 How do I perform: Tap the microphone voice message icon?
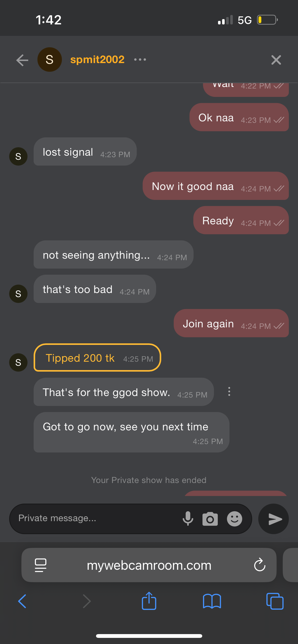click(x=188, y=519)
